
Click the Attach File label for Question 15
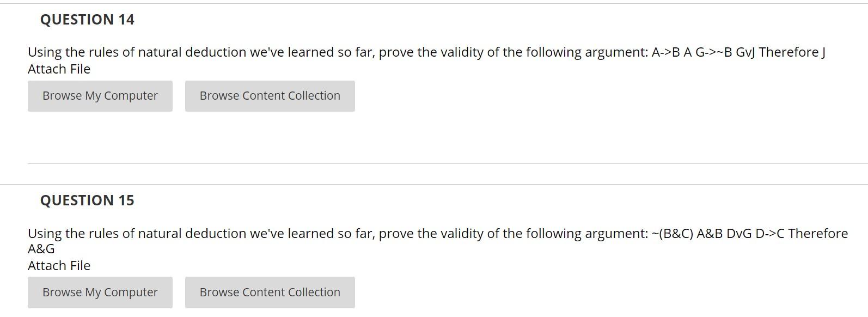pos(59,265)
